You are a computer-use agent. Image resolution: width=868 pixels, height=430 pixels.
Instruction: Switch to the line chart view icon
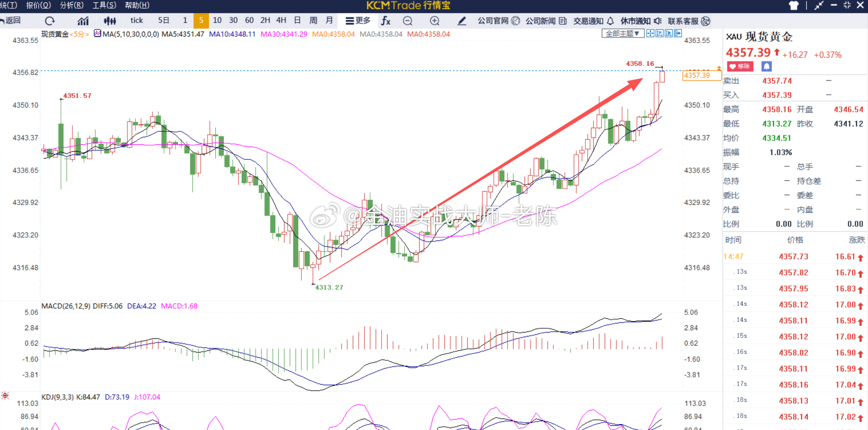(83, 21)
